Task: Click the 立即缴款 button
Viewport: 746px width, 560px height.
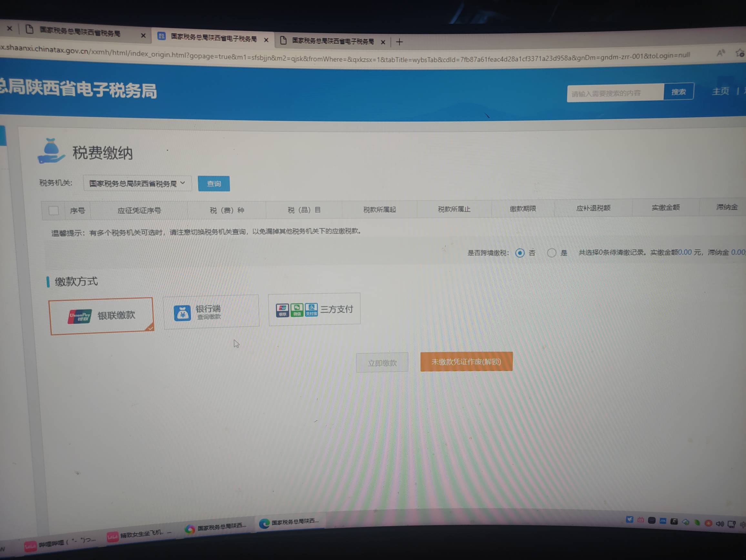Action: pos(382,363)
